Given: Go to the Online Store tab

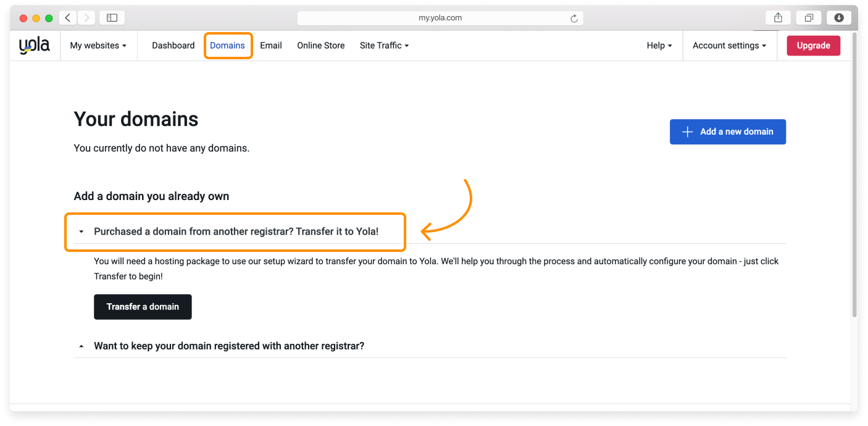Looking at the screenshot, I should point(320,46).
